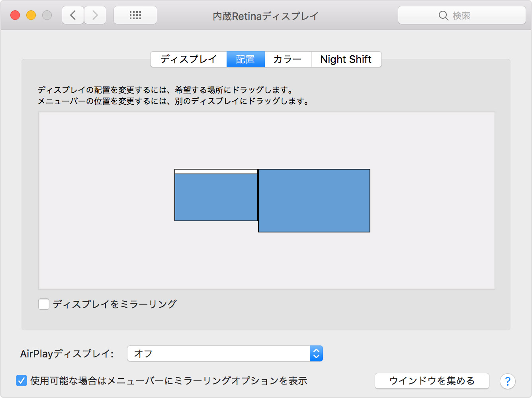The height and width of the screenshot is (398, 532).
Task: Enable the ディスプレイをミラーリング checkbox
Action: (x=44, y=304)
